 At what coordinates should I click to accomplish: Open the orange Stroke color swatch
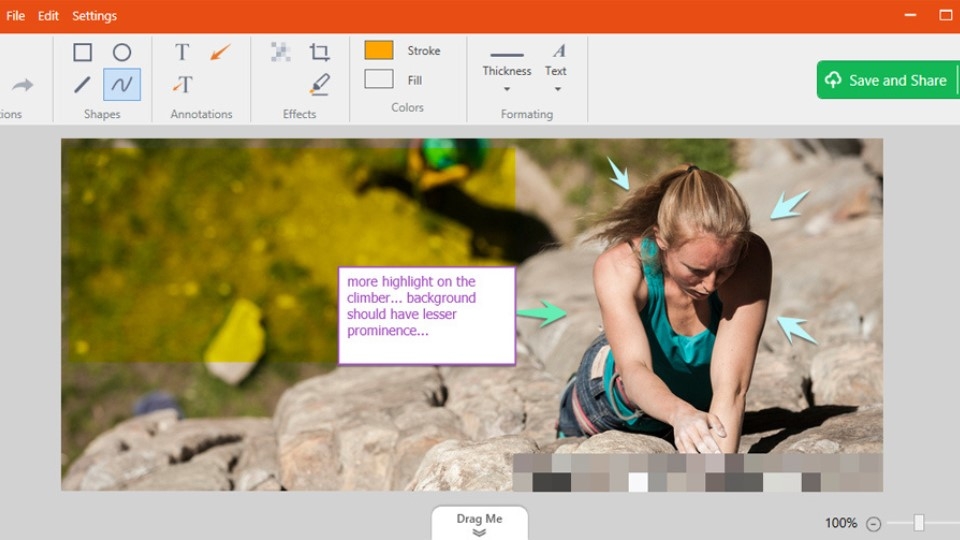click(379, 50)
